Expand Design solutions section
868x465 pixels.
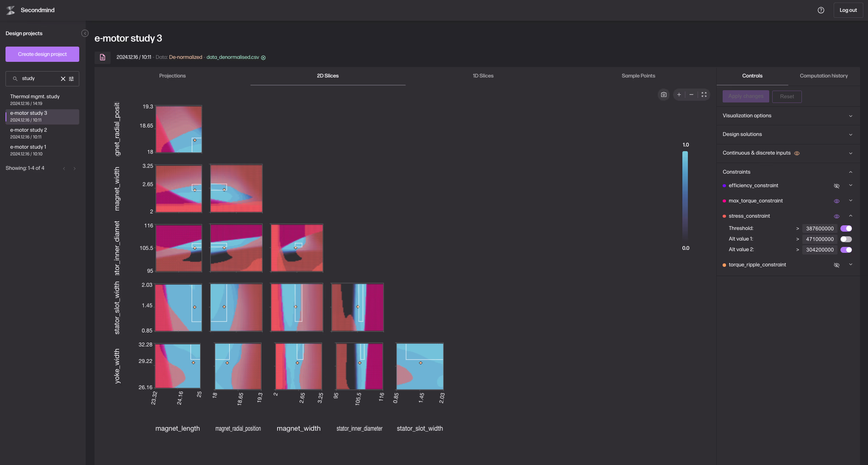(x=850, y=135)
